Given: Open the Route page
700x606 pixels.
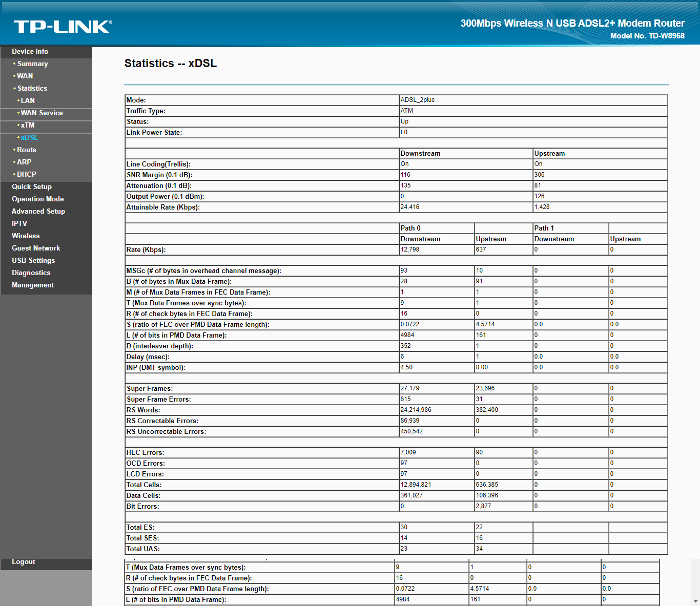Looking at the screenshot, I should pyautogui.click(x=27, y=150).
